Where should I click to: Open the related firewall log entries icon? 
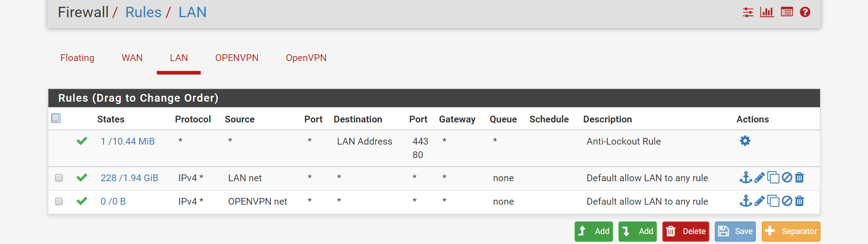(787, 12)
